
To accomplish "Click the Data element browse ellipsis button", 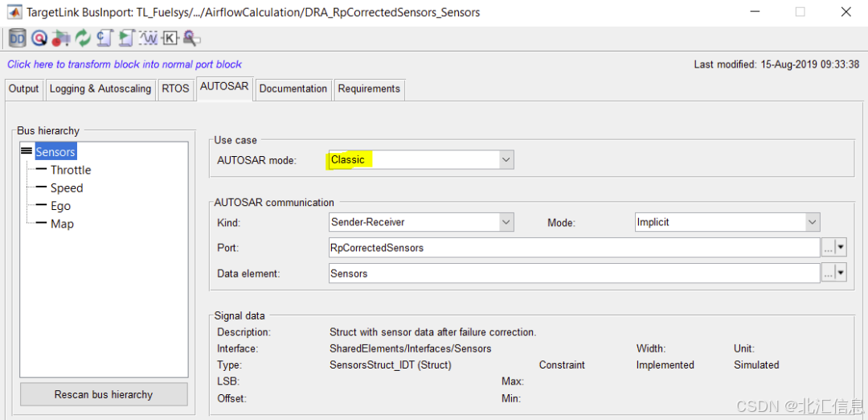I will [x=828, y=274].
